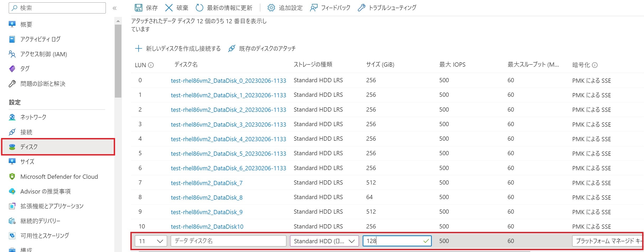Click the Advisor の推奨事項 icon
This screenshot has height=252, width=644.
[x=12, y=191]
